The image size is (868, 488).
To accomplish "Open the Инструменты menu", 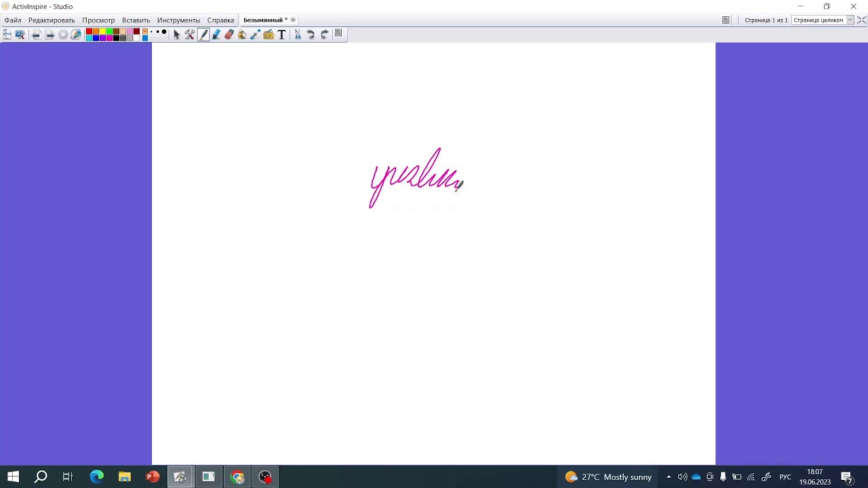I will 178,20.
